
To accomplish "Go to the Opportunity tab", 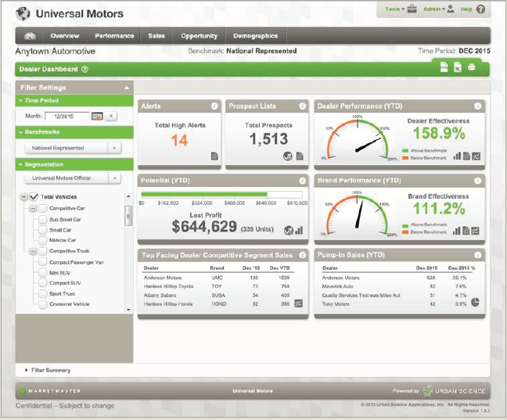I will pos(200,36).
